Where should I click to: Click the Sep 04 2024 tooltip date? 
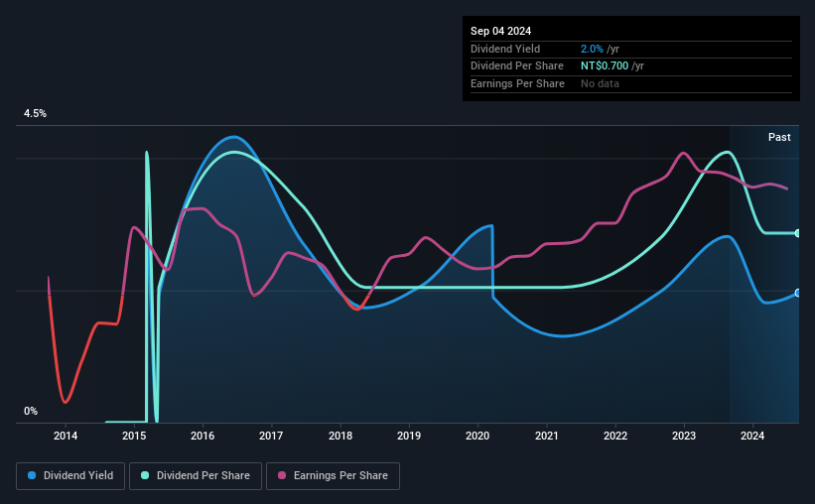[x=501, y=31]
